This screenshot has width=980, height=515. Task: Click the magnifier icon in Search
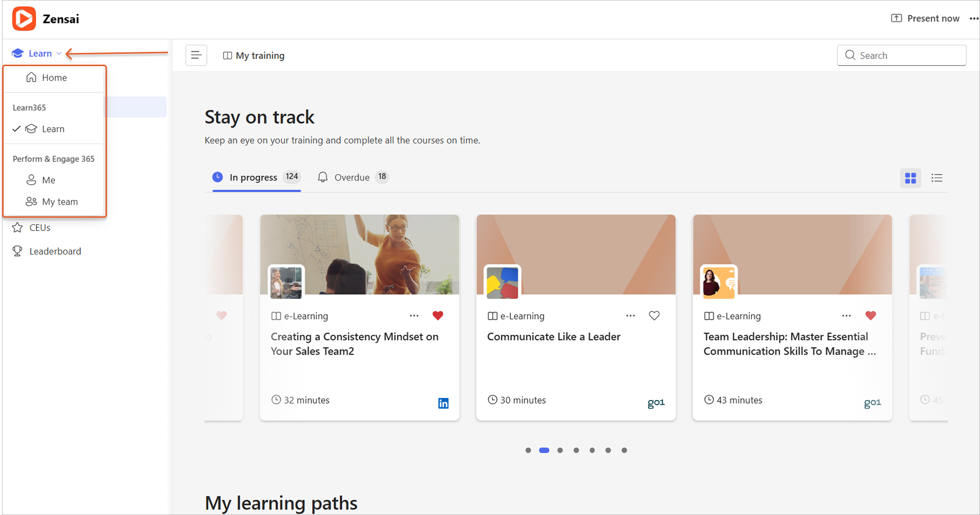coord(850,55)
